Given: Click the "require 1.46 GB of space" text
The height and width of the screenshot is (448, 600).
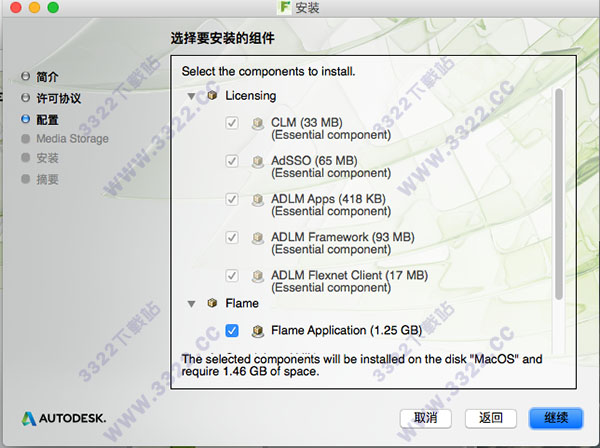Looking at the screenshot, I should coord(250,371).
